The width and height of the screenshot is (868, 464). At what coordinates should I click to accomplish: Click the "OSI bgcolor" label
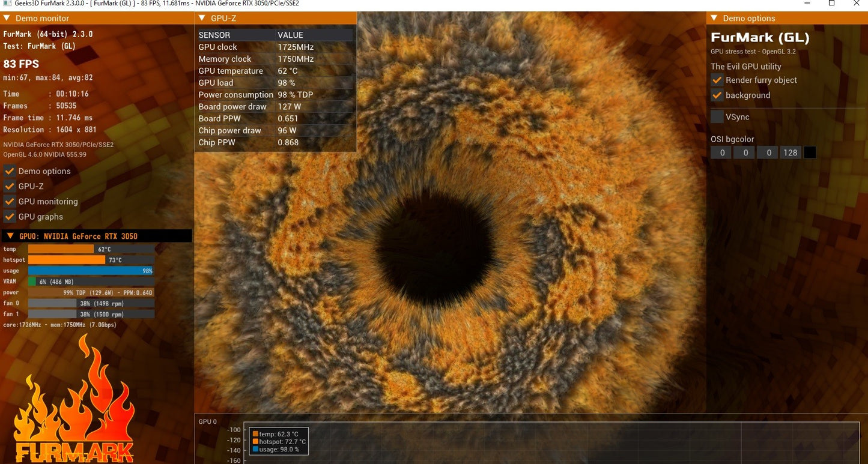[x=732, y=139]
